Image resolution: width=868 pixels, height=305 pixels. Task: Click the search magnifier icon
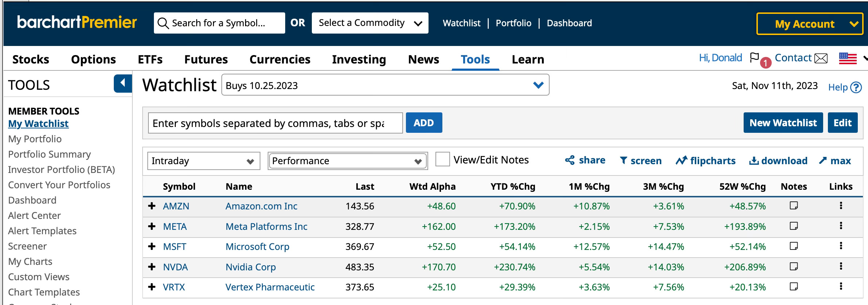(x=163, y=23)
